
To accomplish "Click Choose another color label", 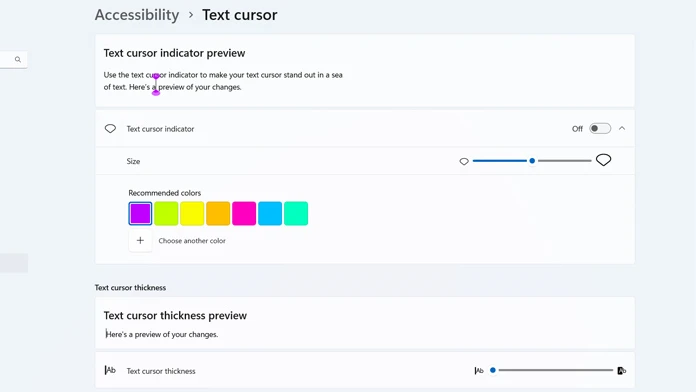I will [192, 241].
